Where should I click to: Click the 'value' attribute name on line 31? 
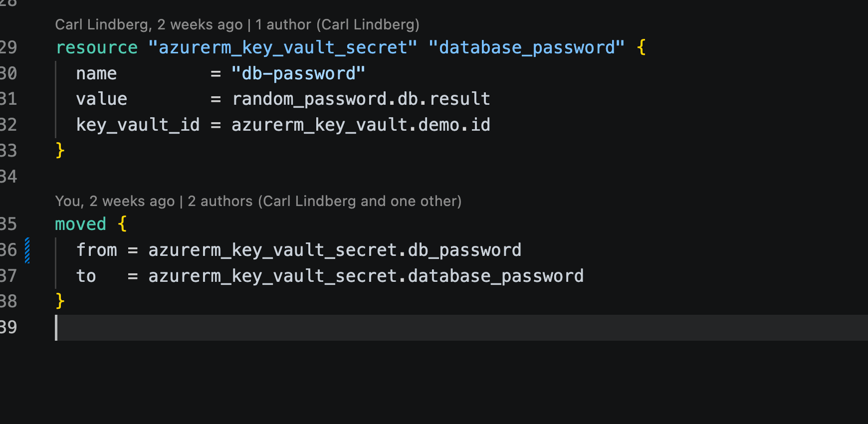(102, 99)
